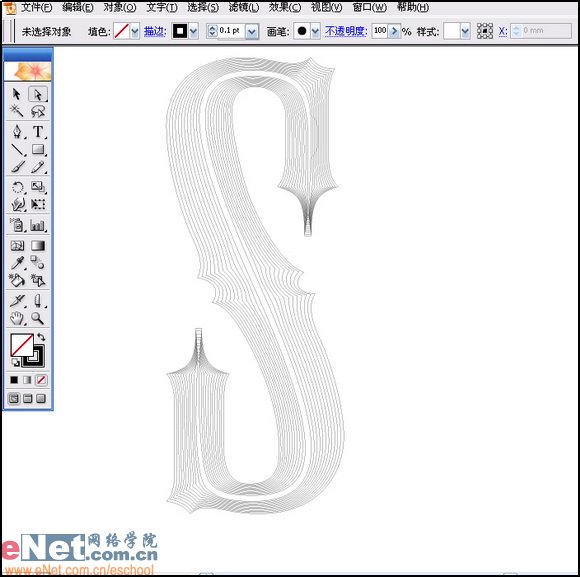The image size is (580, 577).
Task: Choose the Direct Selection arrow tool
Action: click(38, 94)
